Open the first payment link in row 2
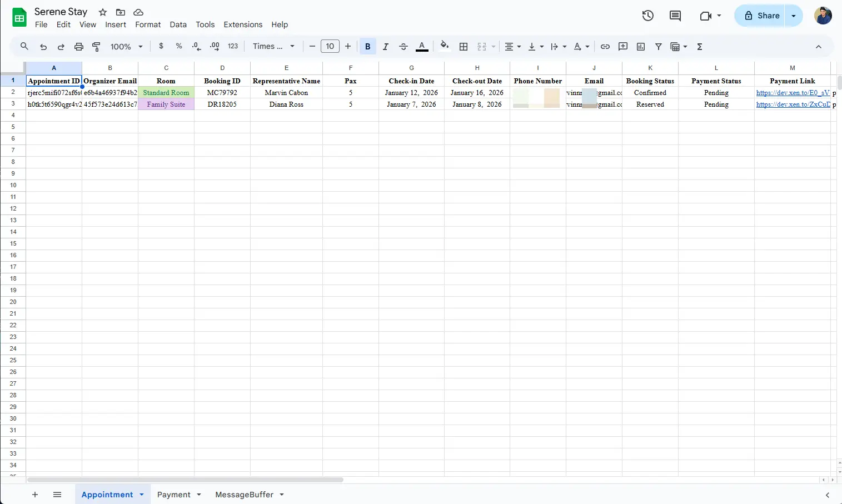 (x=793, y=93)
